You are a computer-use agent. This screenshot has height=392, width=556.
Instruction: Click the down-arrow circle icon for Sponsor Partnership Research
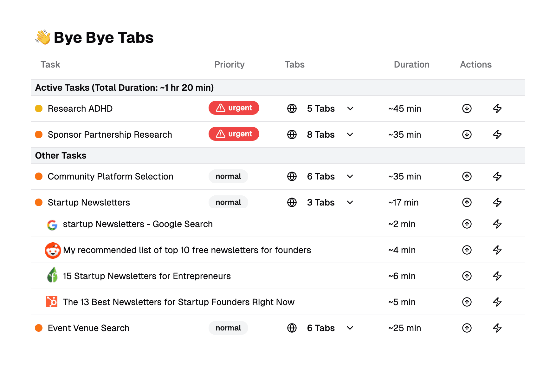click(x=467, y=134)
